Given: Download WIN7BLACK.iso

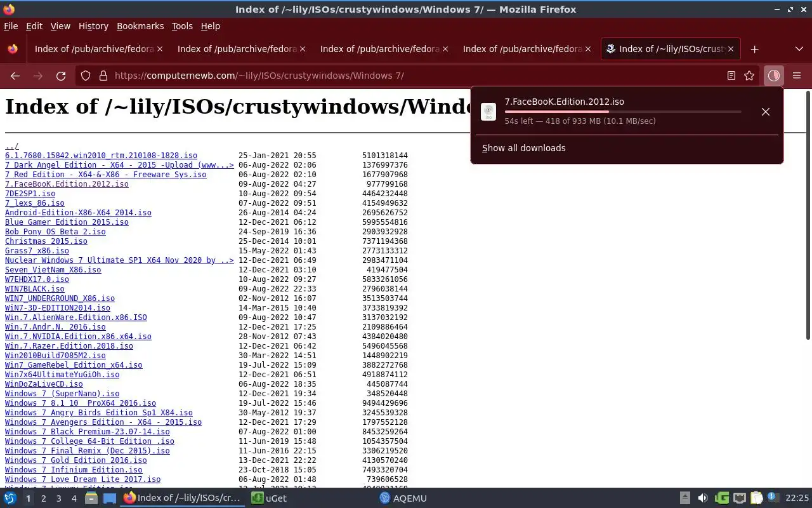Looking at the screenshot, I should click(35, 289).
